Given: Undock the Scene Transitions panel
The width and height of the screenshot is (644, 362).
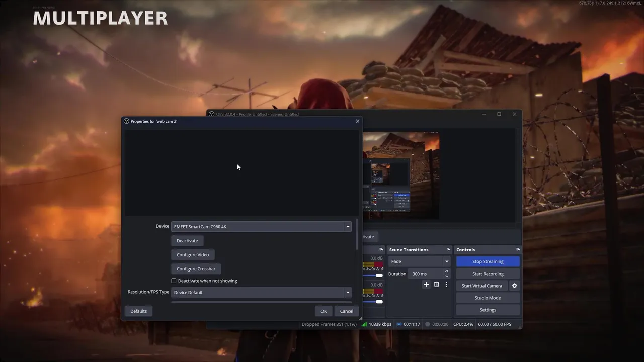Looking at the screenshot, I should 448,250.
